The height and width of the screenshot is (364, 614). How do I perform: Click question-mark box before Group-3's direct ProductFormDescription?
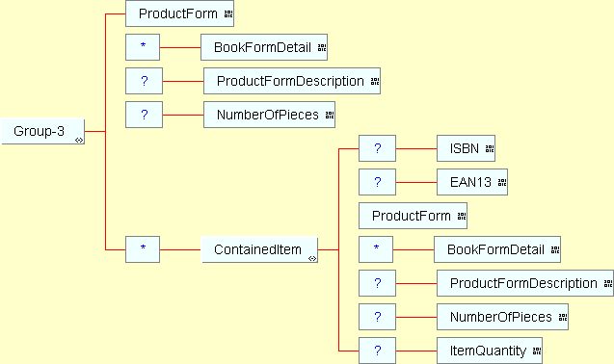coord(145,81)
